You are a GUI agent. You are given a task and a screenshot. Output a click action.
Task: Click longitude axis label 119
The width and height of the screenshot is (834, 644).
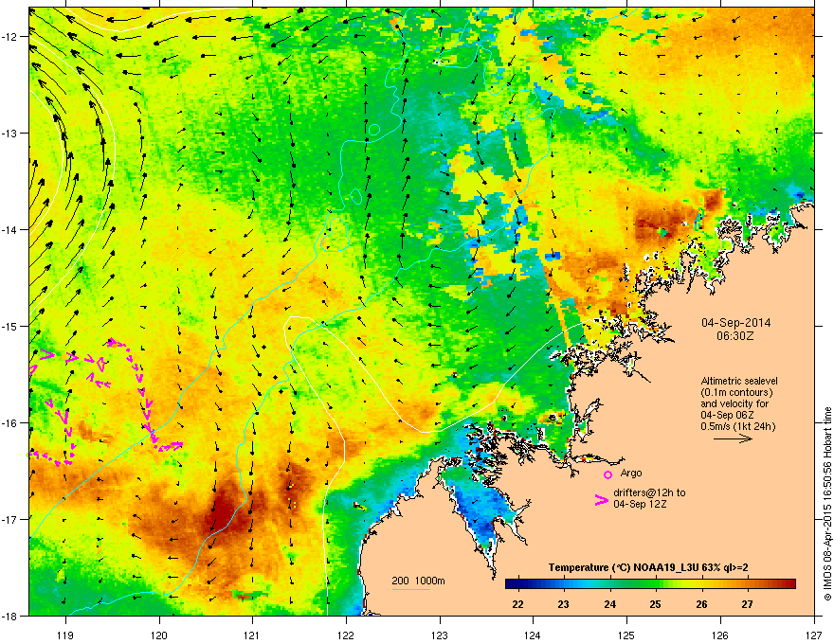pos(65,635)
